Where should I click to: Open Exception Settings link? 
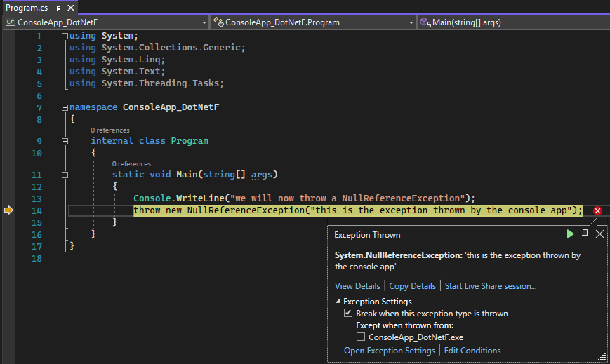pyautogui.click(x=389, y=351)
